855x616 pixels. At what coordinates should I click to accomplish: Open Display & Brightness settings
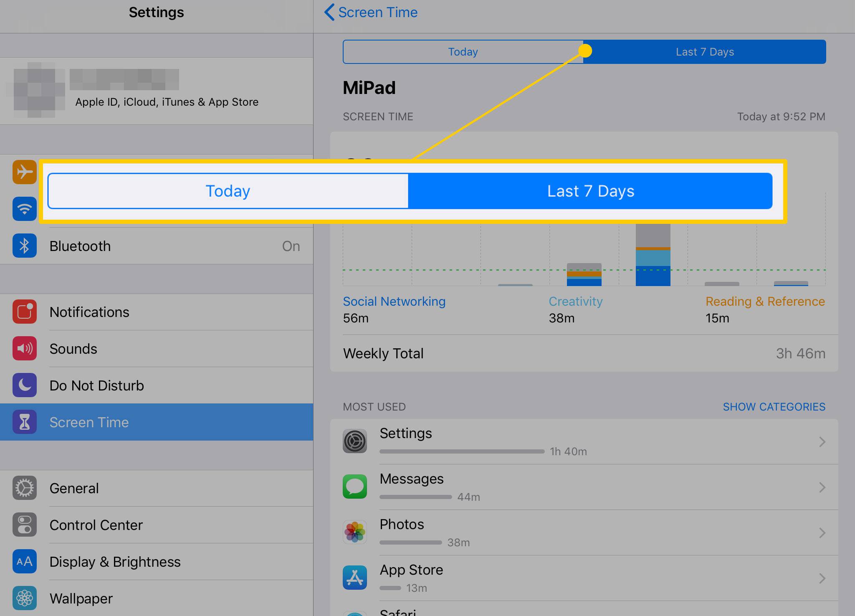point(157,562)
